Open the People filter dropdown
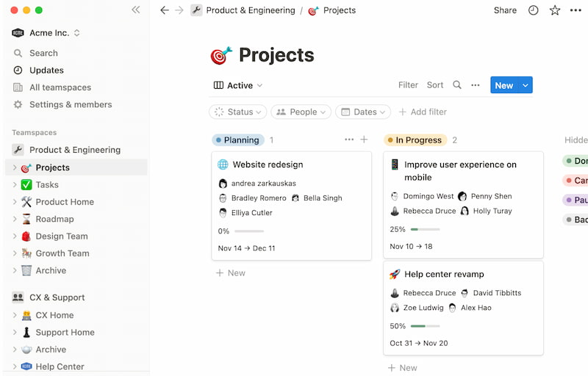Viewport: 588px width, 376px height. point(301,112)
